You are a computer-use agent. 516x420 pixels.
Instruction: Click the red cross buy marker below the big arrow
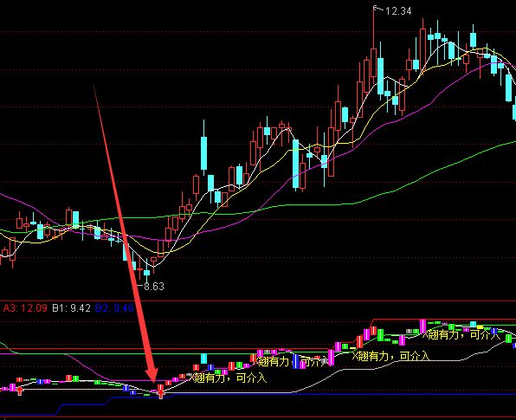[160, 391]
